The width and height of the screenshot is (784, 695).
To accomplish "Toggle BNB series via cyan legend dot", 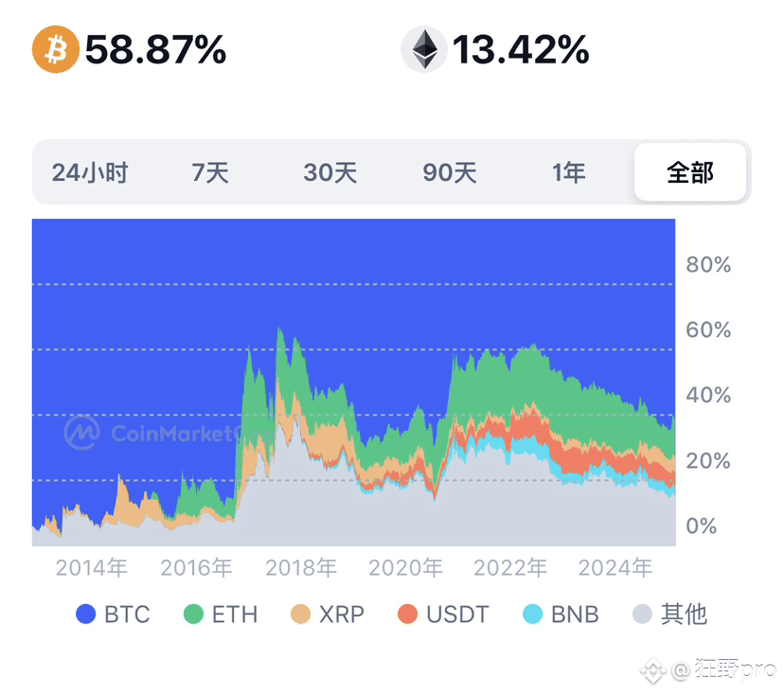I will [532, 614].
